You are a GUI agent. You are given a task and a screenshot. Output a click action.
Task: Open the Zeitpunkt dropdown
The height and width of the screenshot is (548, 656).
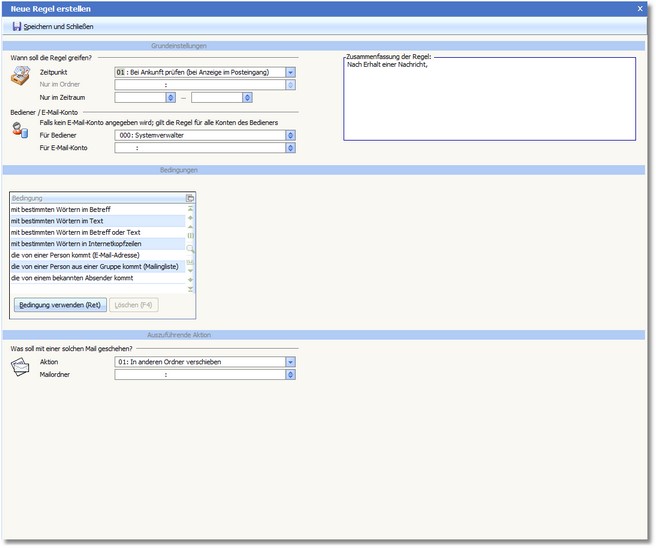291,72
